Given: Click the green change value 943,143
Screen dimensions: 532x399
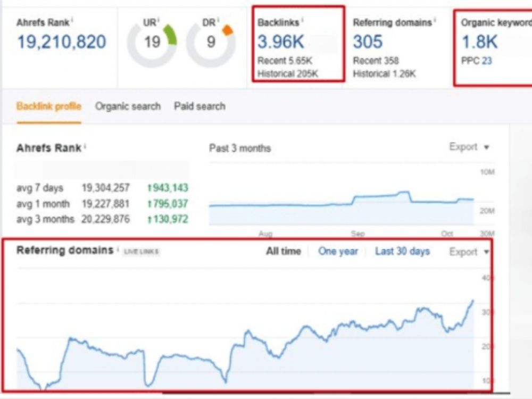Looking at the screenshot, I should coord(168,188).
